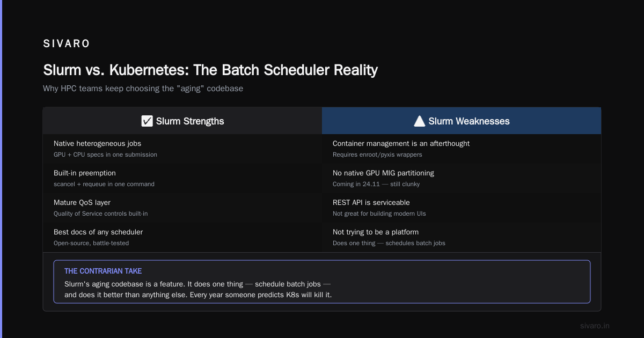Click 'Native heterogeneous jobs' row text
Image resolution: width=644 pixels, height=338 pixels.
pos(97,143)
